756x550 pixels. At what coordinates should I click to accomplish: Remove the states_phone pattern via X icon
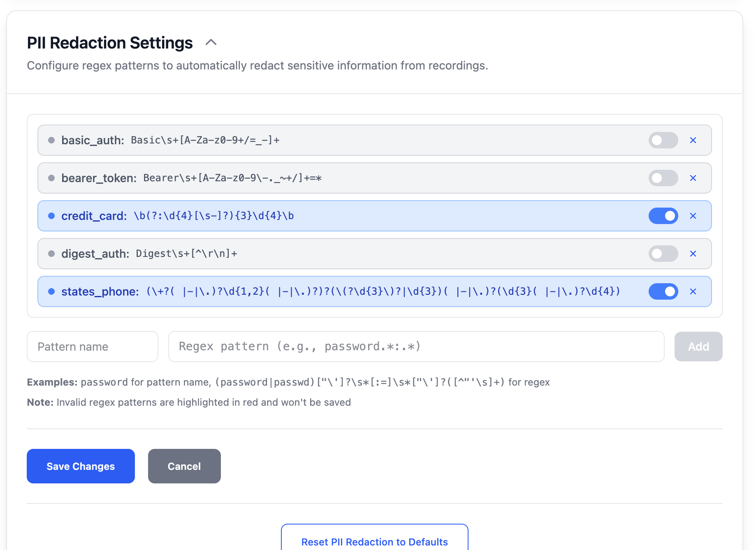693,291
